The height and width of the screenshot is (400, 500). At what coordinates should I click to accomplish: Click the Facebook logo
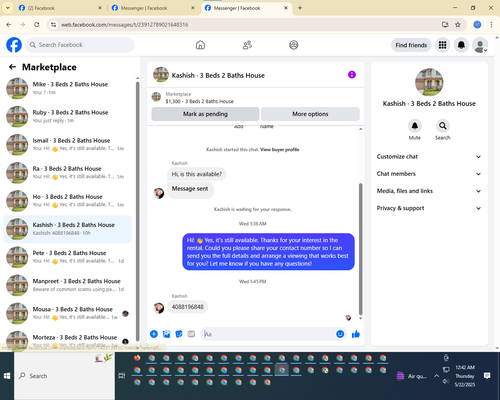click(14, 45)
